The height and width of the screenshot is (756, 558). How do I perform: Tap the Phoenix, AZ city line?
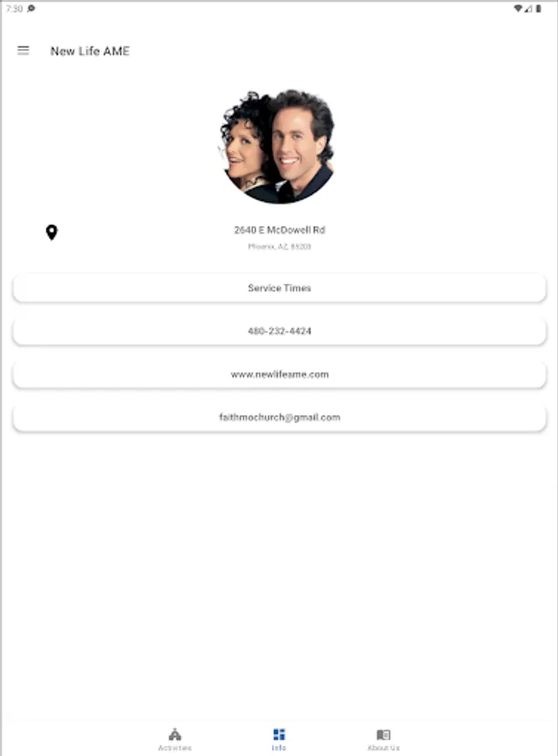tap(279, 246)
